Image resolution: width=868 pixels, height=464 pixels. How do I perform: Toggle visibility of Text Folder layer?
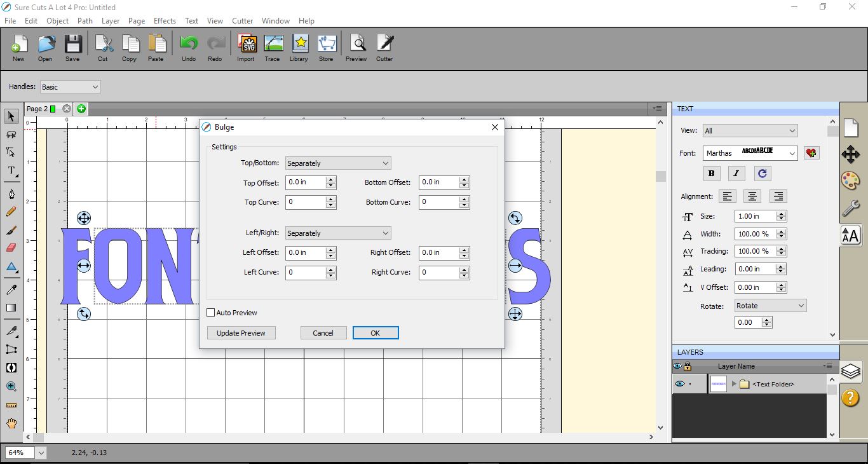(679, 384)
